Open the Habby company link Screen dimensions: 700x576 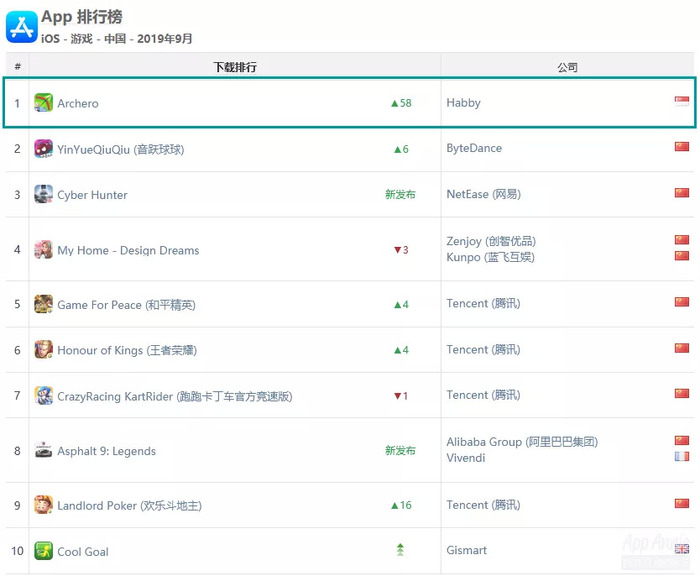click(x=463, y=103)
